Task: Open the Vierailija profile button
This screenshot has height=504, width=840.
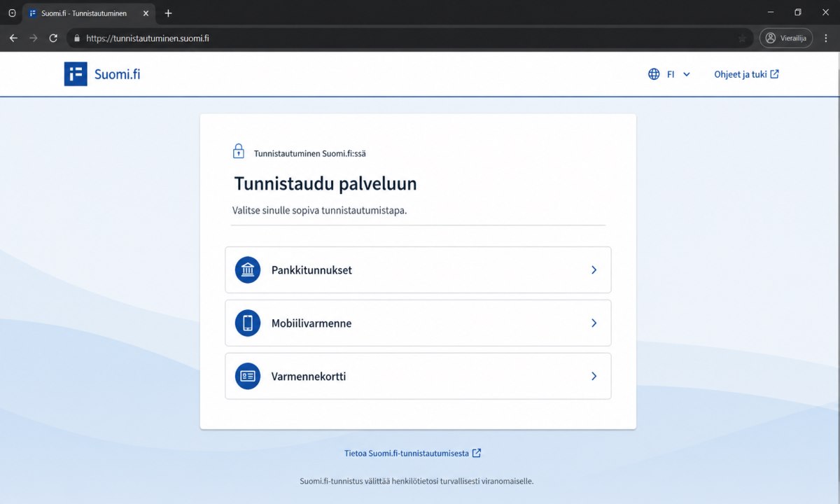Action: coord(786,38)
